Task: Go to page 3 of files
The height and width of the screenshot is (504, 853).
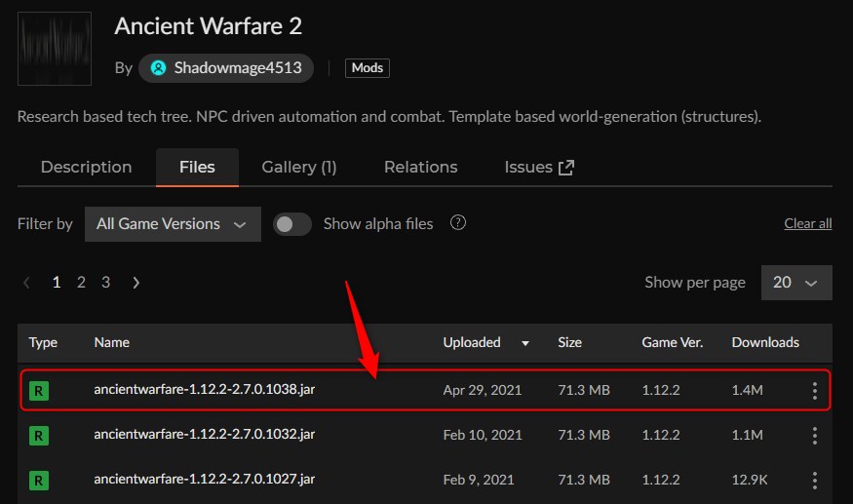Action: tap(105, 283)
